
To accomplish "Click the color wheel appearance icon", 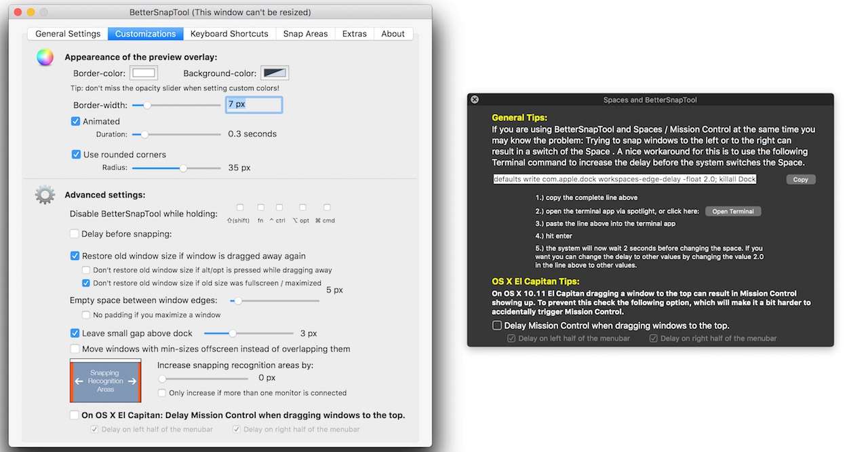I will [45, 58].
